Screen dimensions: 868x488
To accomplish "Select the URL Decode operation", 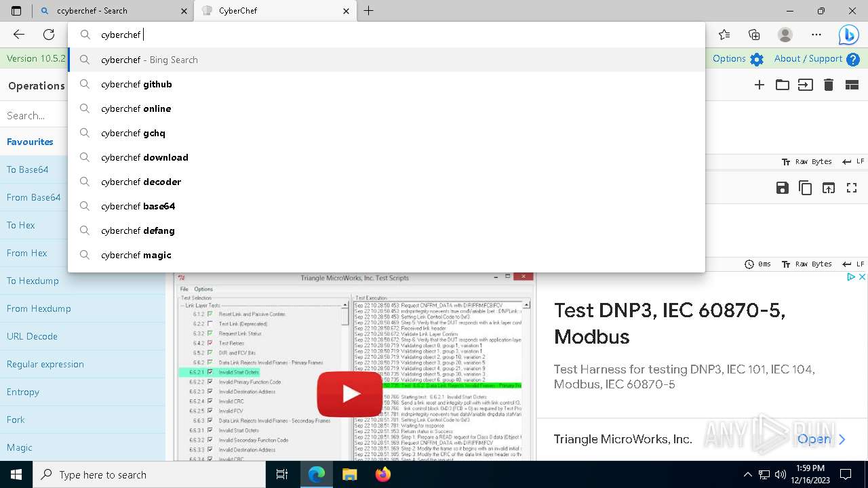I will pos(83,336).
